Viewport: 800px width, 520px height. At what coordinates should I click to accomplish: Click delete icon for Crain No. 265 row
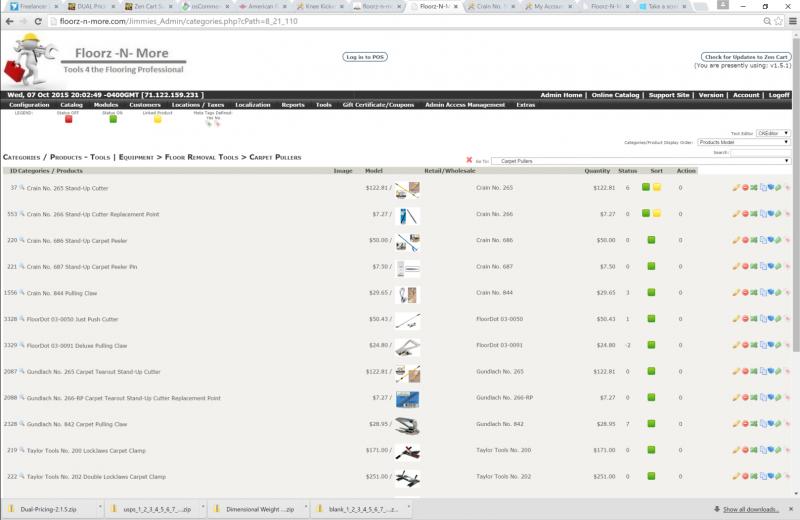pos(745,188)
